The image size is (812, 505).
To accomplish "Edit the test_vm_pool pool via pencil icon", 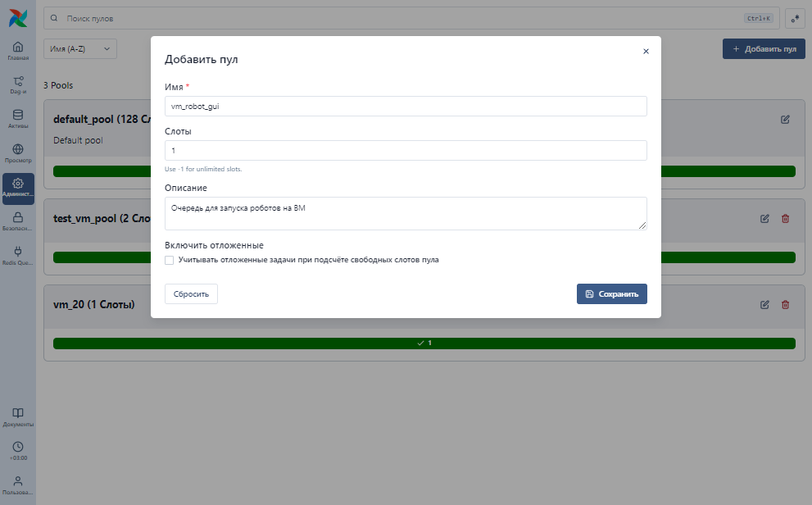I will click(x=764, y=219).
